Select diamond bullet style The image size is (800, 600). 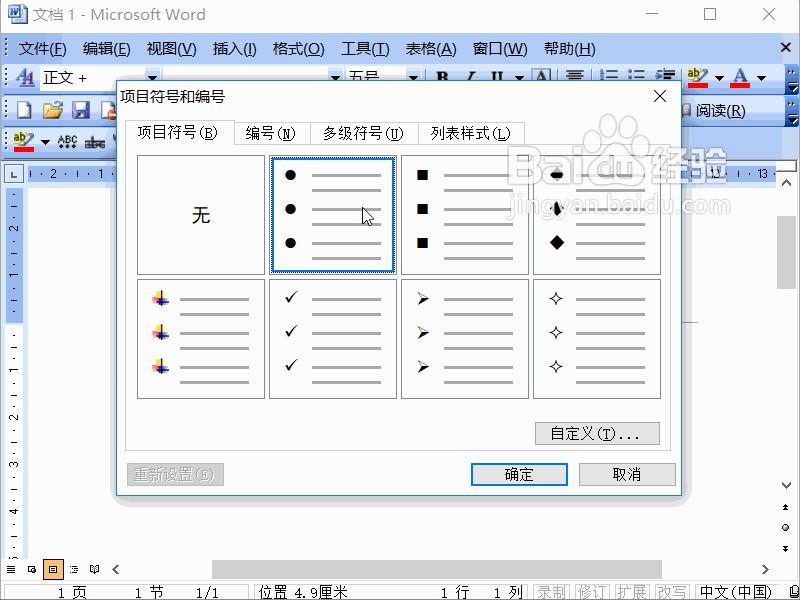(597, 215)
